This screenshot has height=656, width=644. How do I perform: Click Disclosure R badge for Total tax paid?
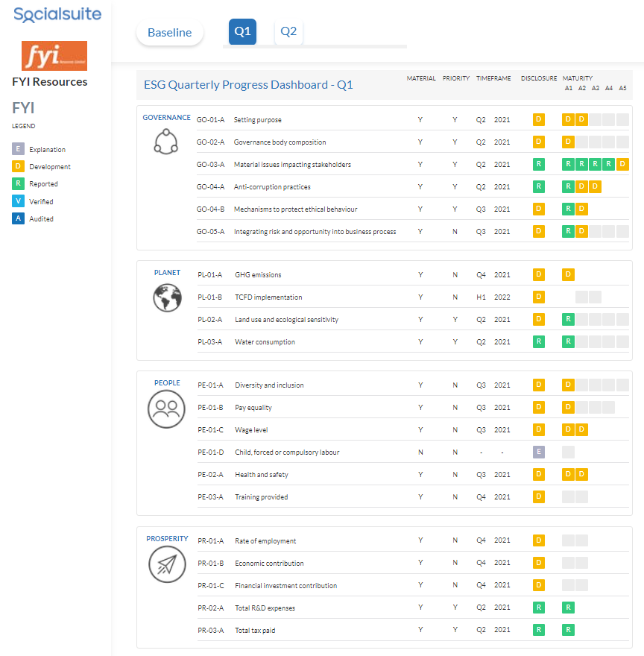point(539,630)
